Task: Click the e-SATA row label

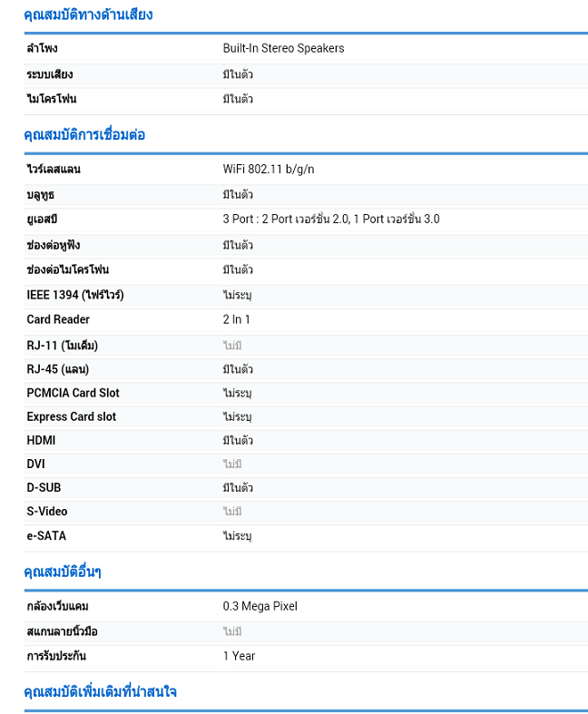Action: pos(46,535)
